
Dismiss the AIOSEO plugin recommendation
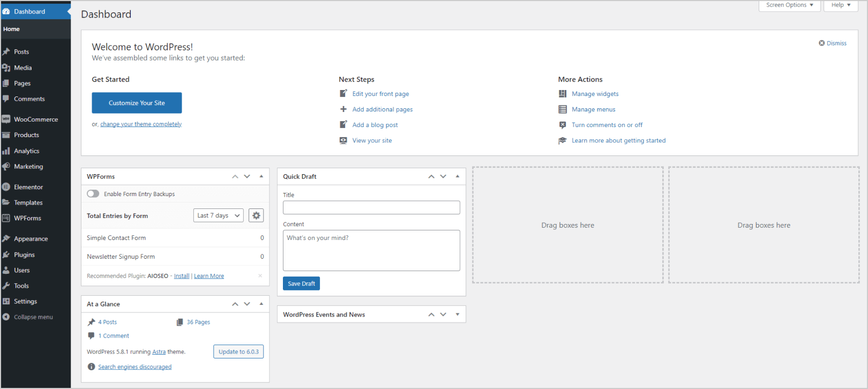coord(260,276)
